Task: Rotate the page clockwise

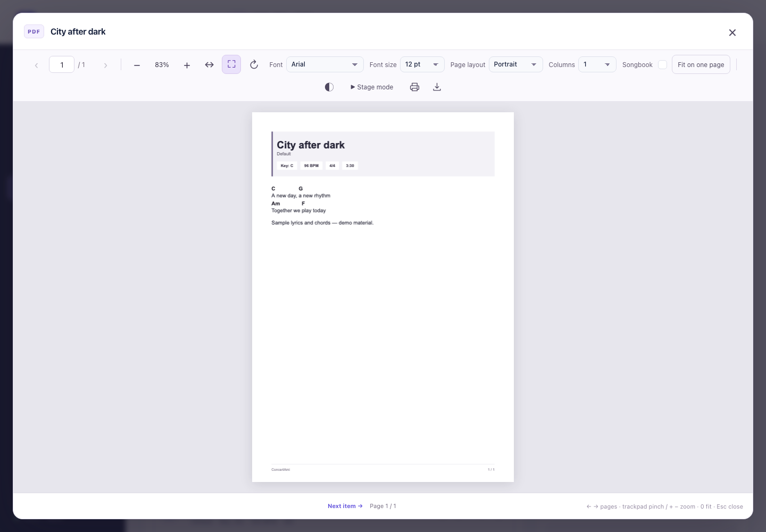Action: tap(254, 65)
